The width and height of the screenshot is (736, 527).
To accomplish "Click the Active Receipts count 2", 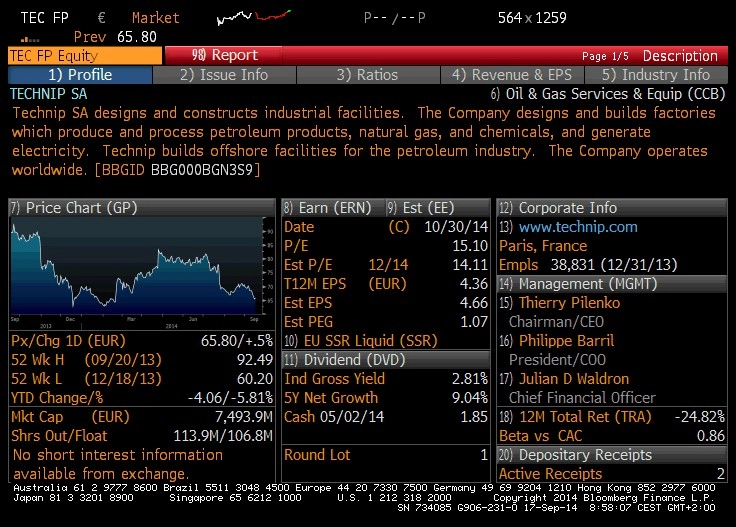I will (x=721, y=474).
